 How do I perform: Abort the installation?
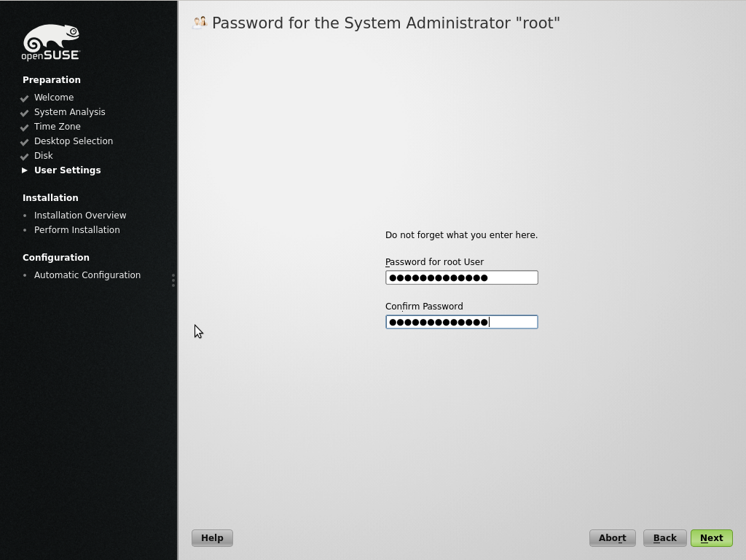tap(612, 538)
